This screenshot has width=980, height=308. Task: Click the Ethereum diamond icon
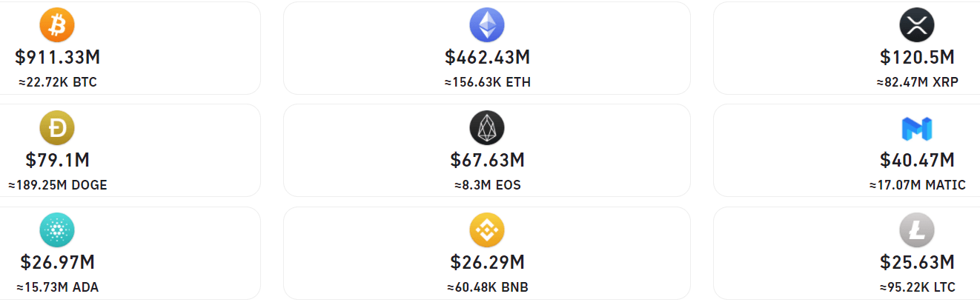click(487, 26)
